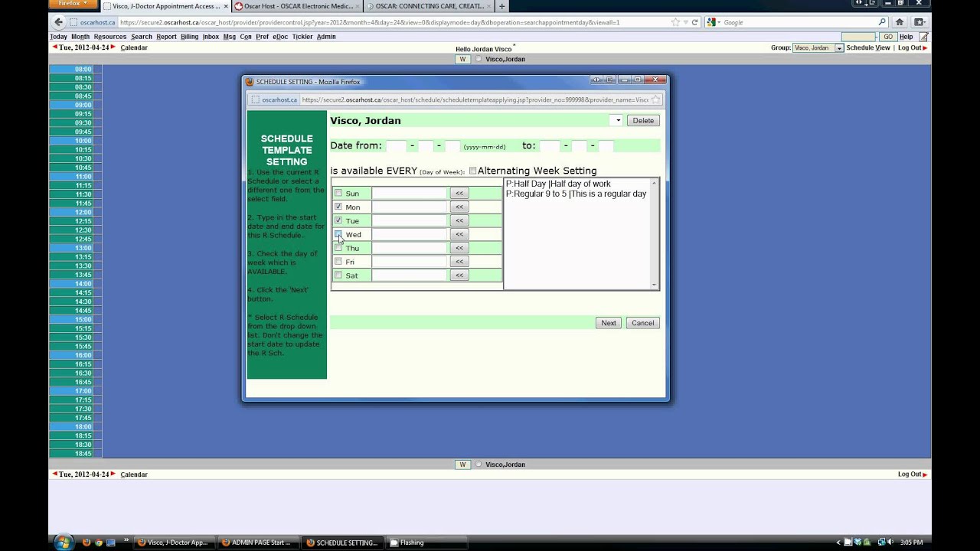
Task: Click the taskbar clock 3:05 PM
Action: [911, 543]
